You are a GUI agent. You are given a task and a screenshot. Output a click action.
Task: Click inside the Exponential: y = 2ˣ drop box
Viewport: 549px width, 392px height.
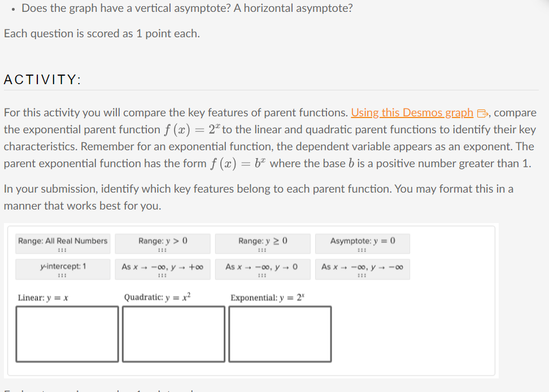(279, 333)
